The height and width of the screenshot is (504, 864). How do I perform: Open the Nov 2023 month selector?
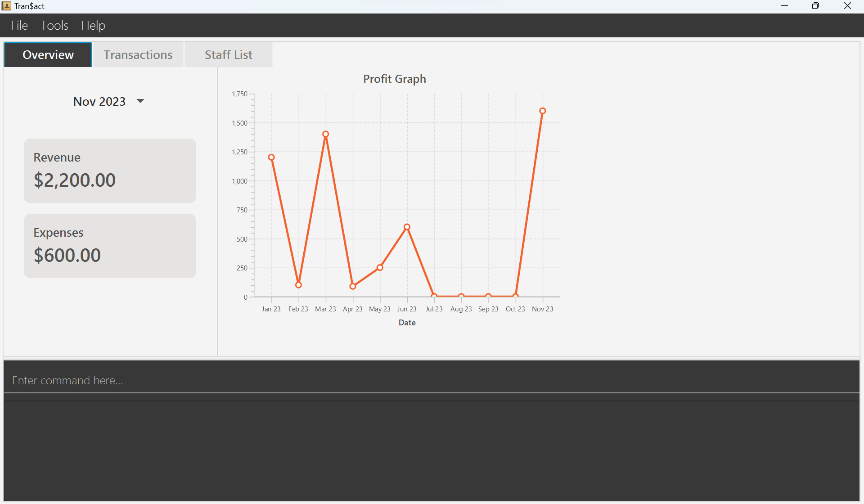point(100,102)
